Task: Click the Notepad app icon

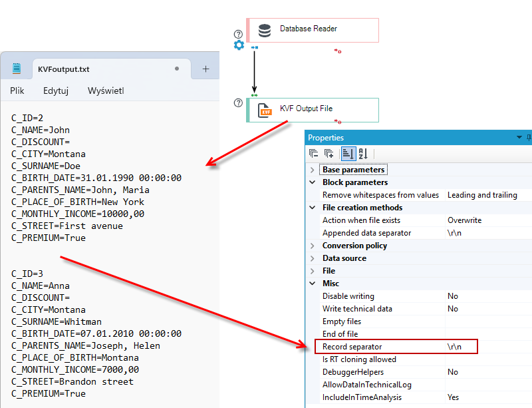Action: 16,69
